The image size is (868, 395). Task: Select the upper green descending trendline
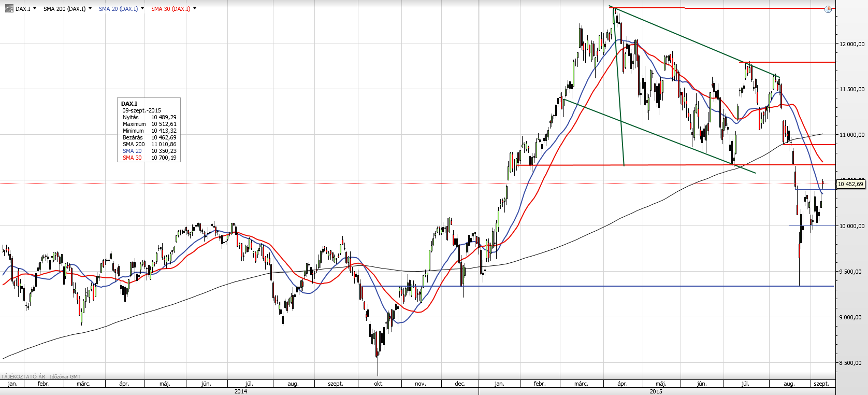(x=694, y=43)
